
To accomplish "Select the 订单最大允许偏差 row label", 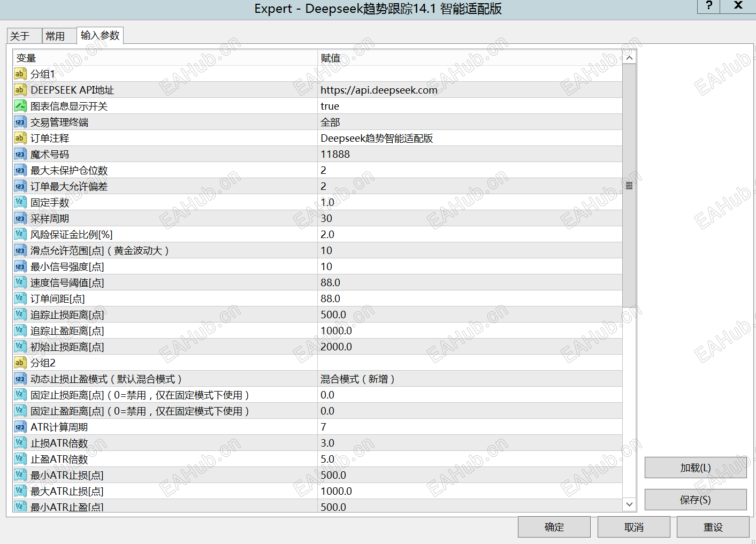I will [69, 187].
